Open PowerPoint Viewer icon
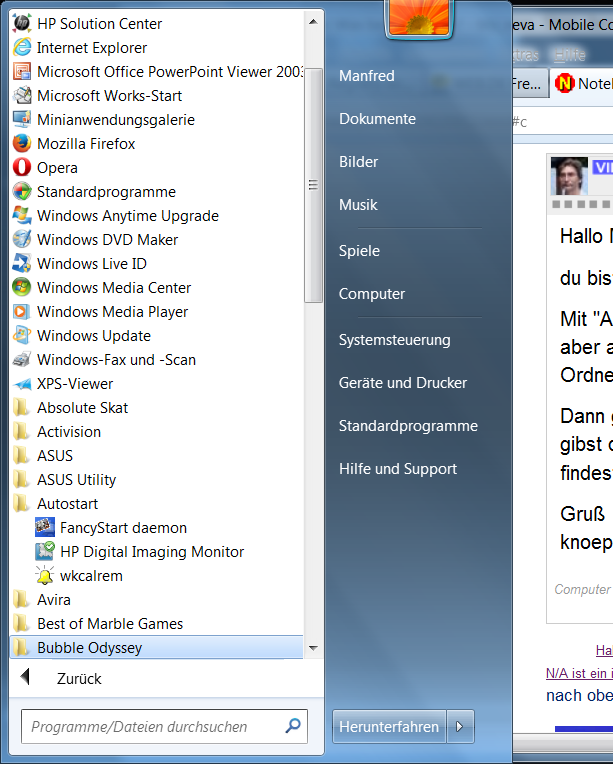This screenshot has width=613, height=764. pos(22,71)
